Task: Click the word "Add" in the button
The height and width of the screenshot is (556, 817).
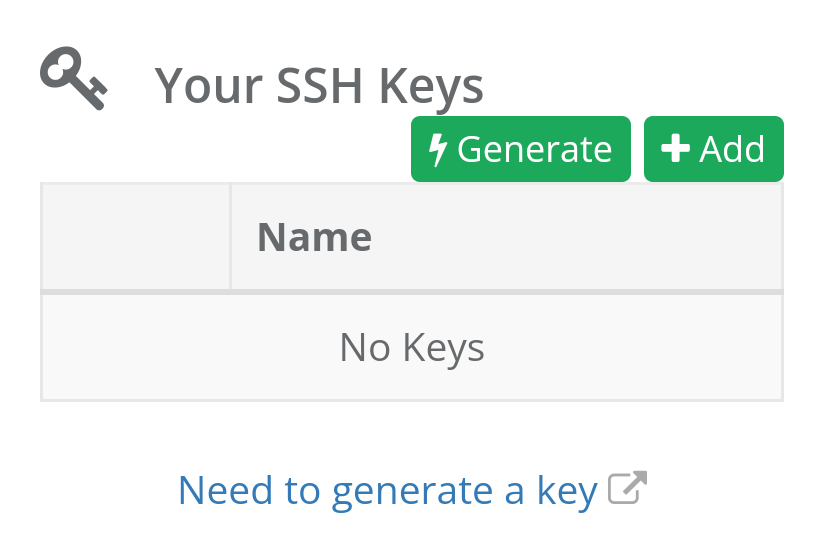Action: click(732, 149)
